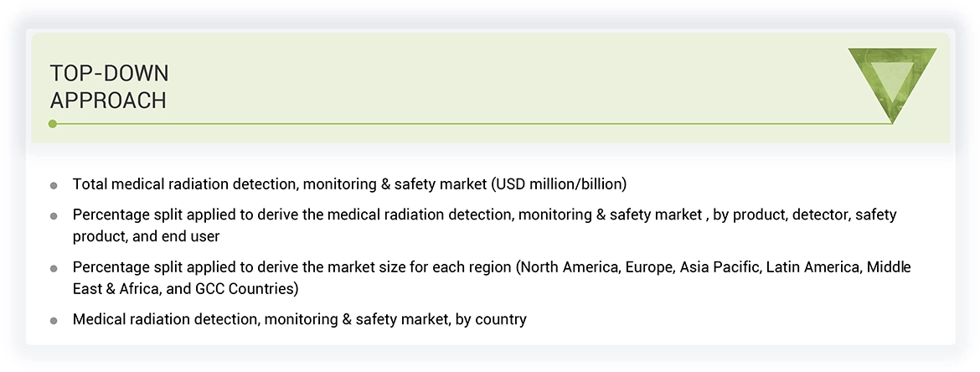
Task: Click the bullet before the product split line
Action: 54,216
